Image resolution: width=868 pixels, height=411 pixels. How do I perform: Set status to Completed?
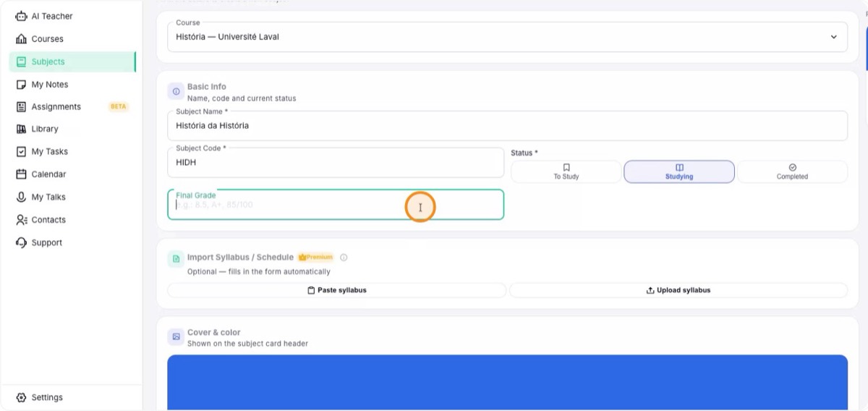pos(792,171)
